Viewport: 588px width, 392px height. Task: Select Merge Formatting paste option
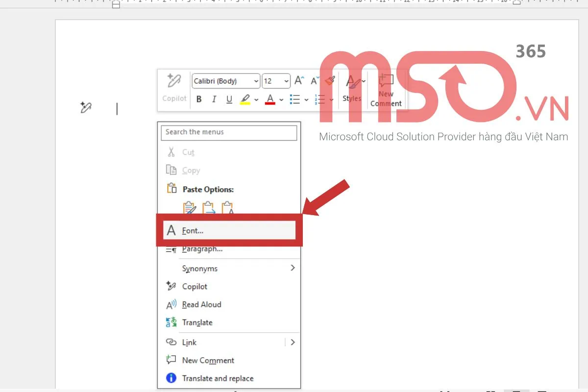tap(209, 208)
